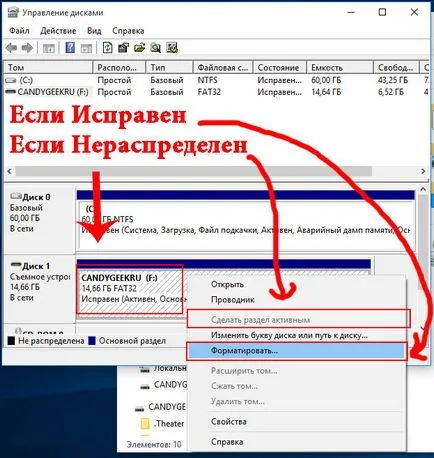Viewport: 434px width, 458px height.
Task: Click the Disk Management title bar icon
Action: [x=13, y=12]
